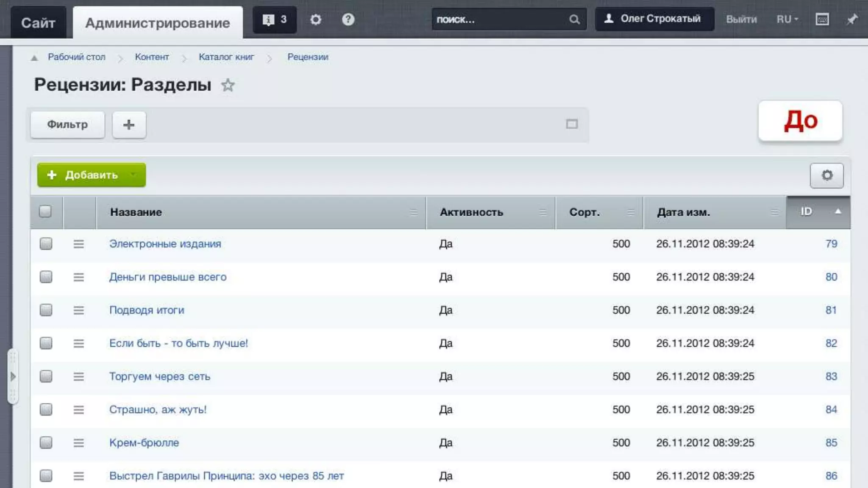Select checkbox for Торгуем через сеть row

tap(46, 377)
